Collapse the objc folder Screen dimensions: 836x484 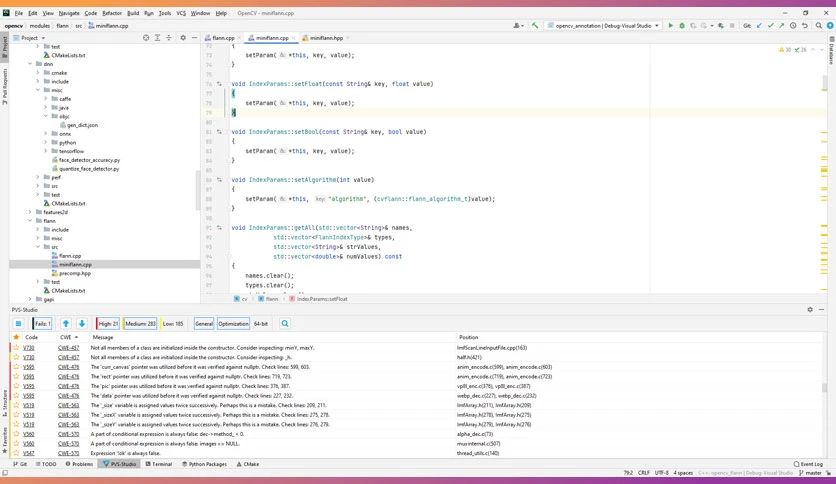pos(46,116)
